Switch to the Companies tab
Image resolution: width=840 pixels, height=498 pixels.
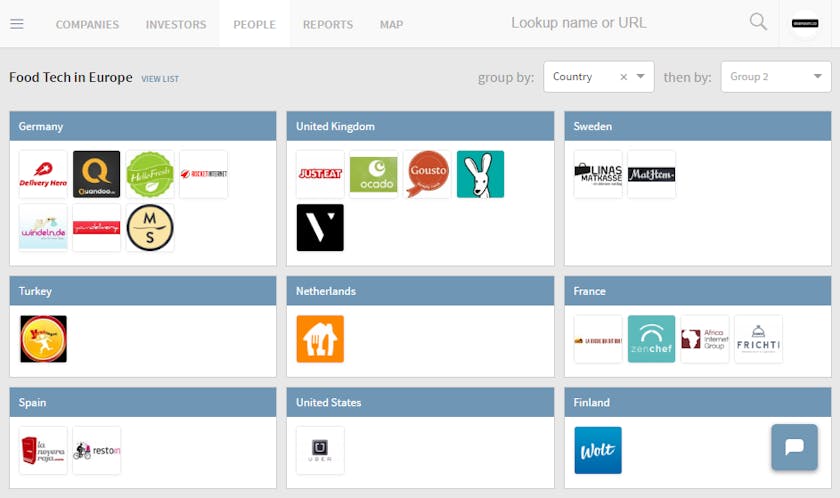[87, 24]
